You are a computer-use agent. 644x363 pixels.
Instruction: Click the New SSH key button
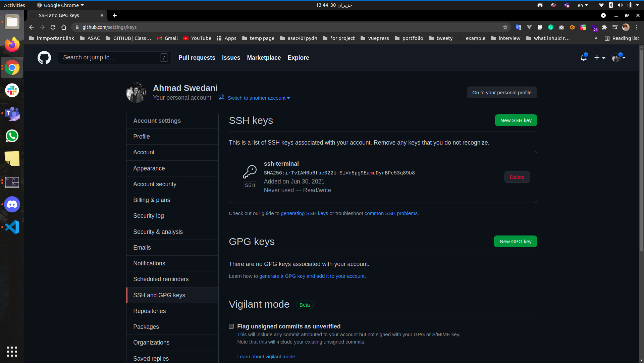coord(516,120)
